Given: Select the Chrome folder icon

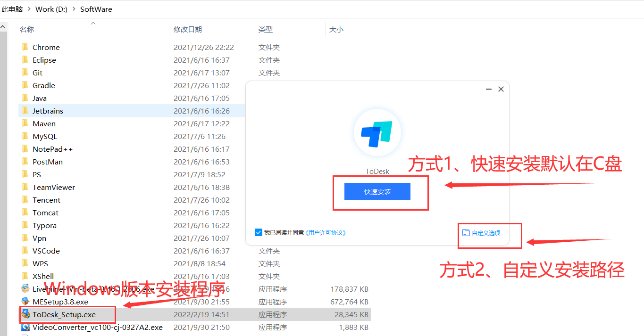Looking at the screenshot, I should 25,47.
